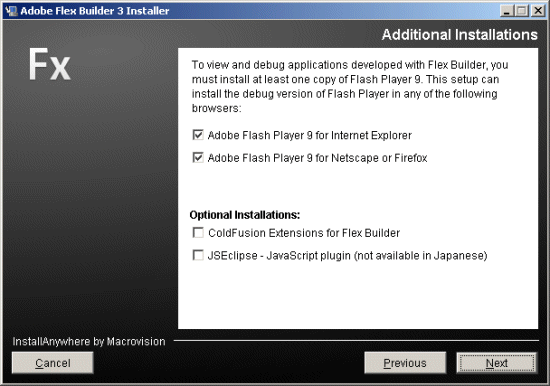
Task: Click 'InstallAnywhere by Macrovision' text
Action: tap(89, 341)
